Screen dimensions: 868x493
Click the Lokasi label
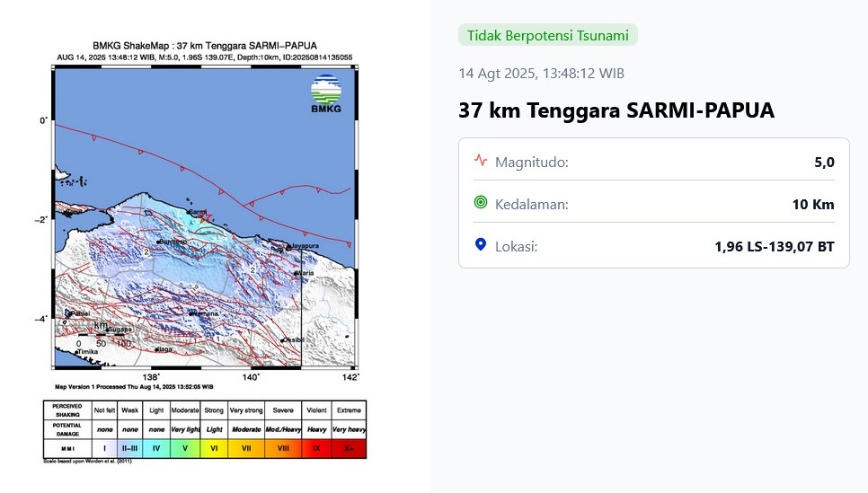click(x=516, y=246)
